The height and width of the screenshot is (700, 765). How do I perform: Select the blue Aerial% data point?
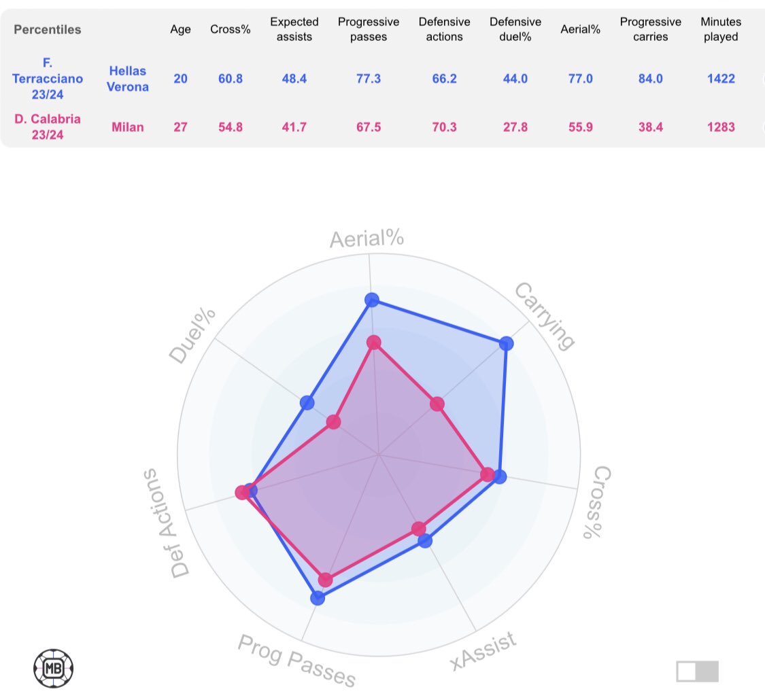371,299
